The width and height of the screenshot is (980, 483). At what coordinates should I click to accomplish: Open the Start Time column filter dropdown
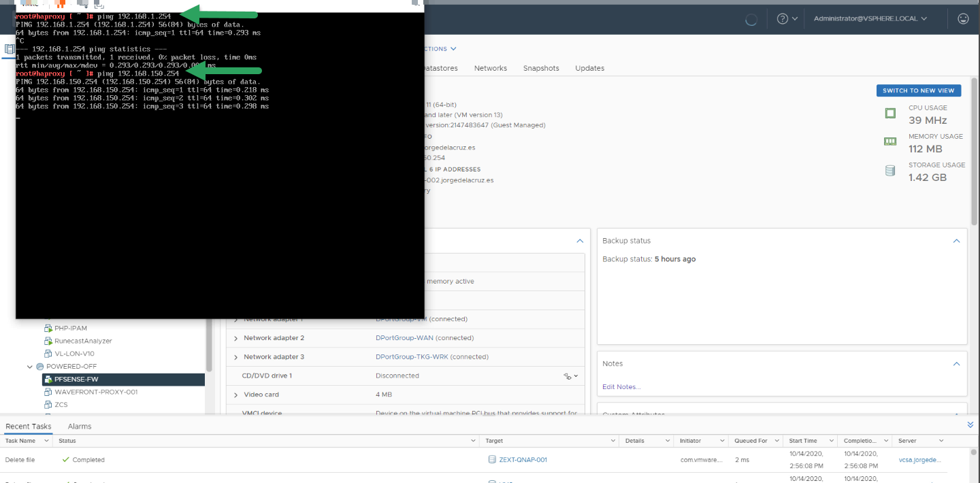[x=831, y=441]
